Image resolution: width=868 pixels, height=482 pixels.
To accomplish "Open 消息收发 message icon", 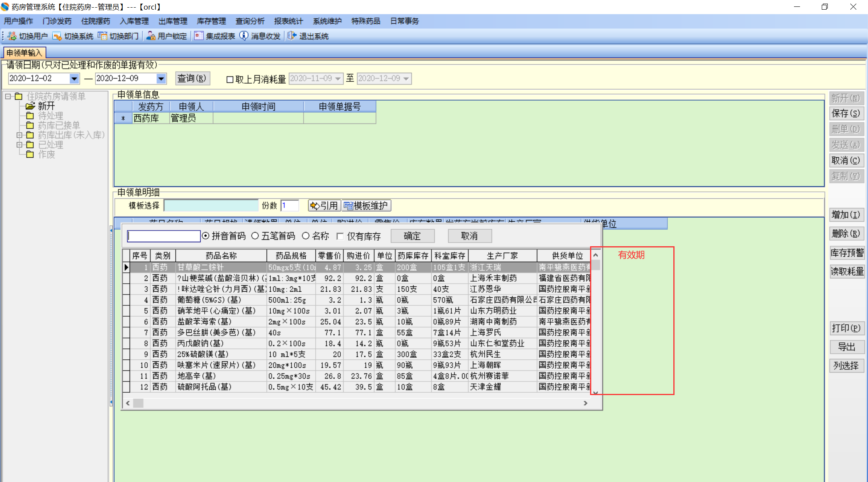I will tap(244, 36).
